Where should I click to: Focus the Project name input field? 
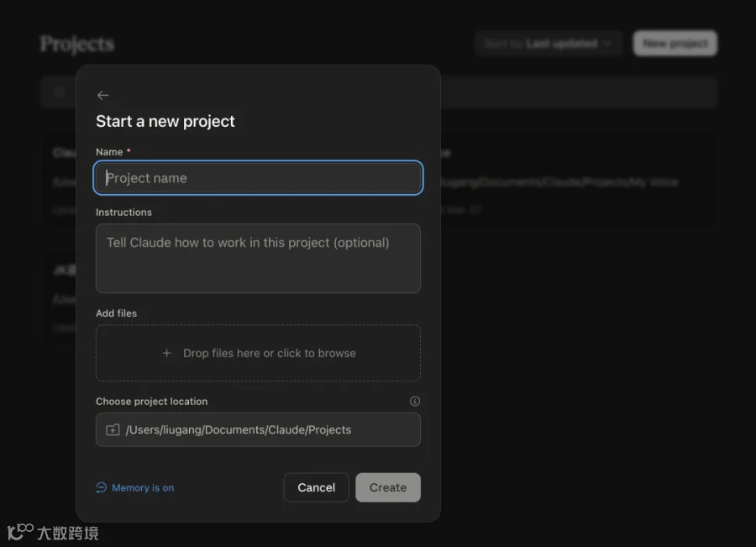pos(258,178)
